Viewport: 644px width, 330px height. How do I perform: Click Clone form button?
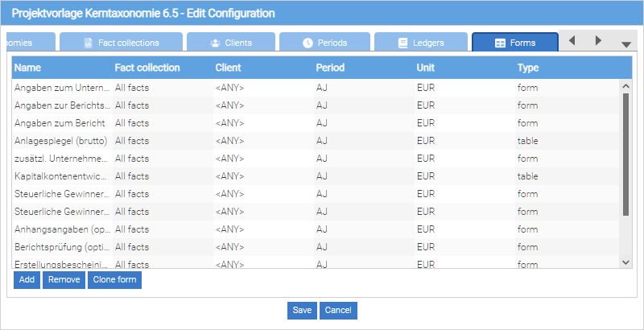(x=114, y=280)
